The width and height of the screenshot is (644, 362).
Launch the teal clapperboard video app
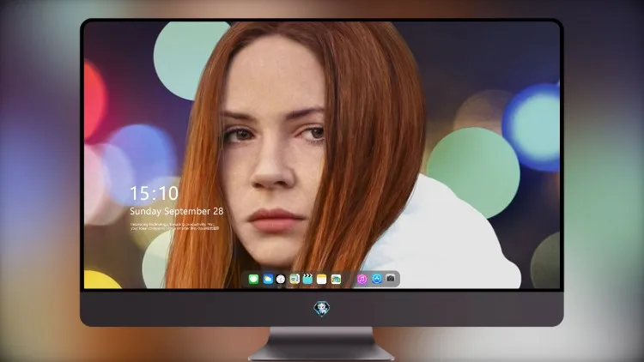click(x=307, y=279)
